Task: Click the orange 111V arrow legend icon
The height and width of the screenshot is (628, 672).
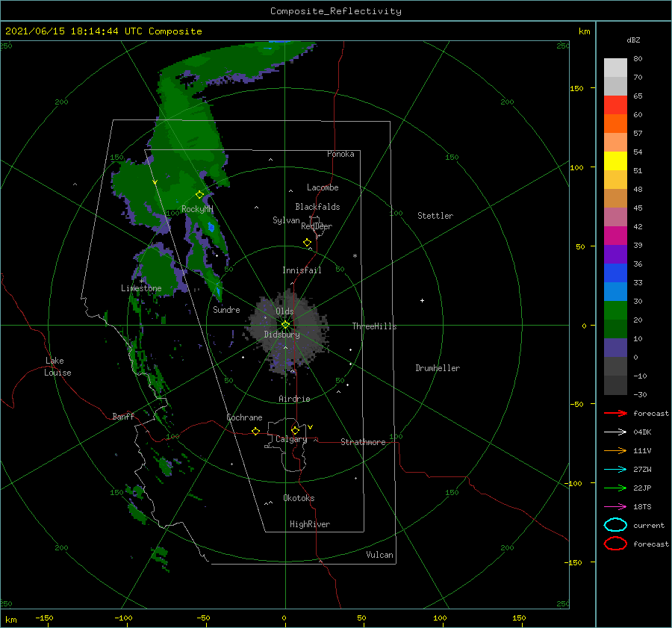Action: pyautogui.click(x=615, y=450)
